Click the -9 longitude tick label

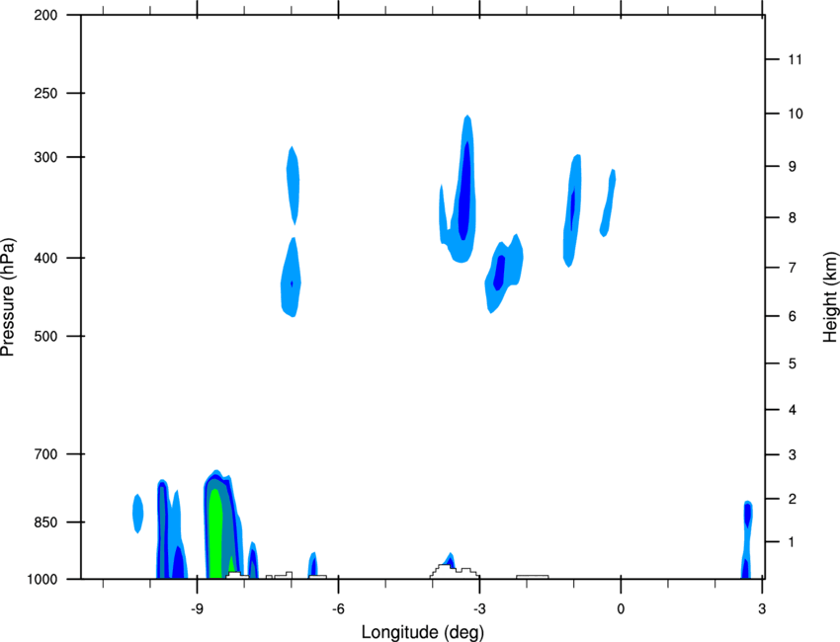click(x=197, y=608)
